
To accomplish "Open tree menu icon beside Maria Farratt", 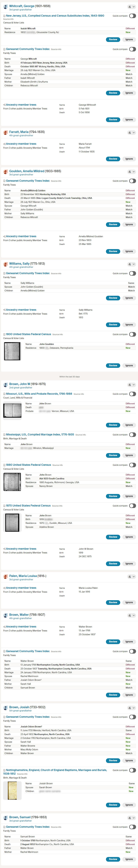I will tap(130, 133).
